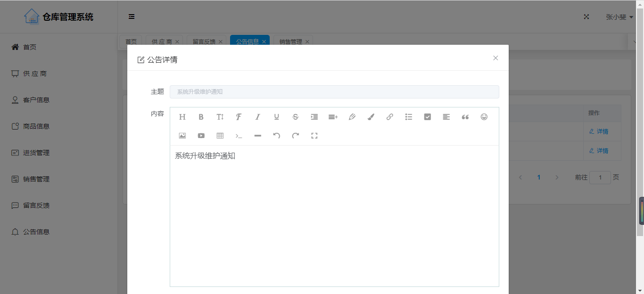Click the 前往 page number input

(x=600, y=178)
